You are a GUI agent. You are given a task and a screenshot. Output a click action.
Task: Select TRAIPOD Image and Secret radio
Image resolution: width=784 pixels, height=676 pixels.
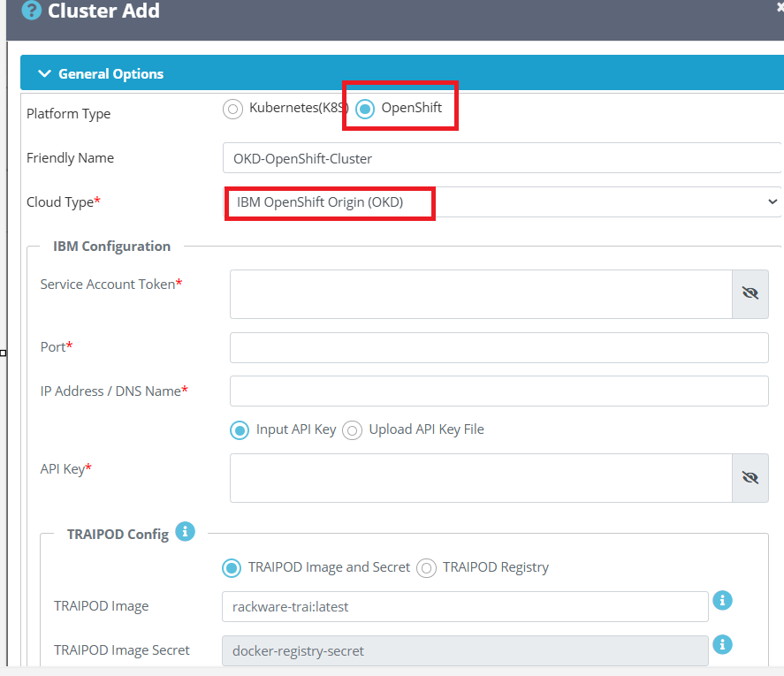click(232, 568)
